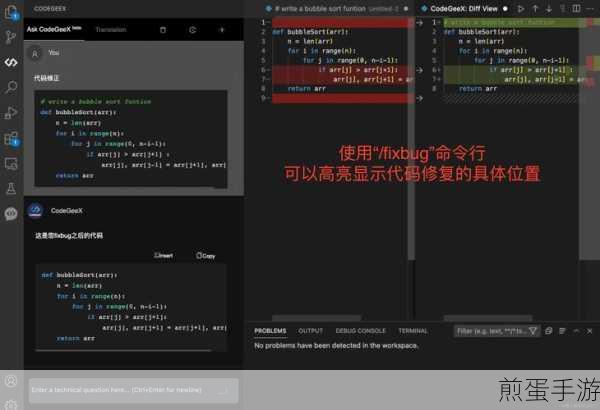The height and width of the screenshot is (410, 600).
Task: Open the Testing flask view
Action: [x=11, y=188]
